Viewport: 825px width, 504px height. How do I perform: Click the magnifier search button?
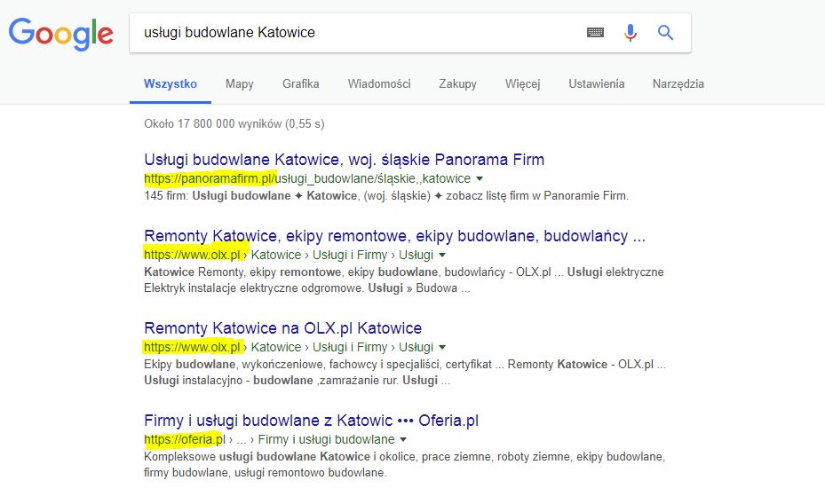665,33
